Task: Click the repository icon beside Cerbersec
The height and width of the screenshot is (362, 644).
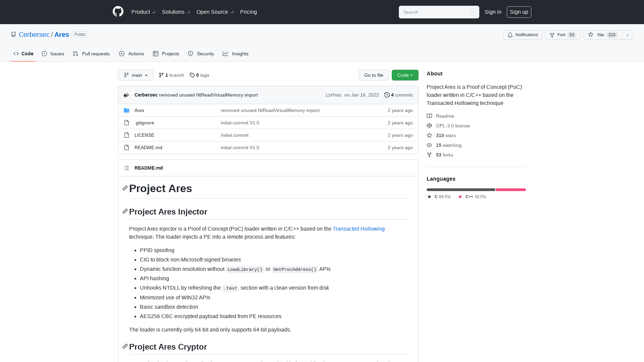Action: pos(13,35)
